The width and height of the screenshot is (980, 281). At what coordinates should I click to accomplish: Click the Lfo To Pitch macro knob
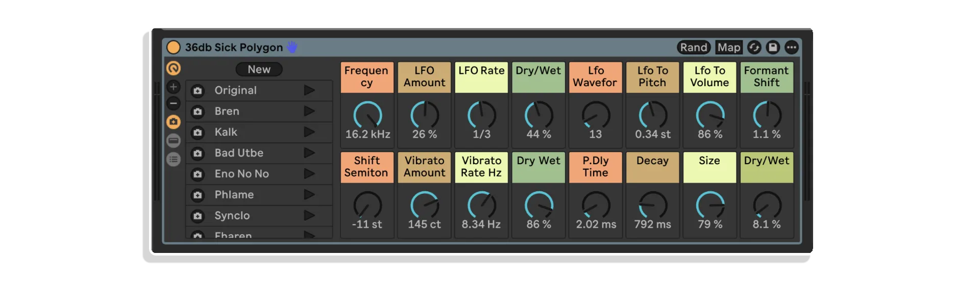[653, 115]
